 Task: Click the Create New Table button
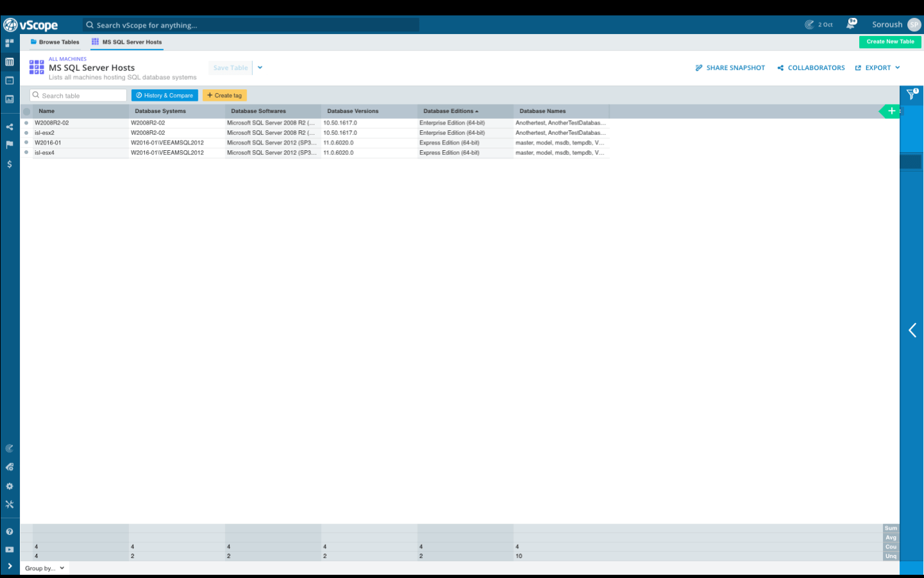[890, 42]
